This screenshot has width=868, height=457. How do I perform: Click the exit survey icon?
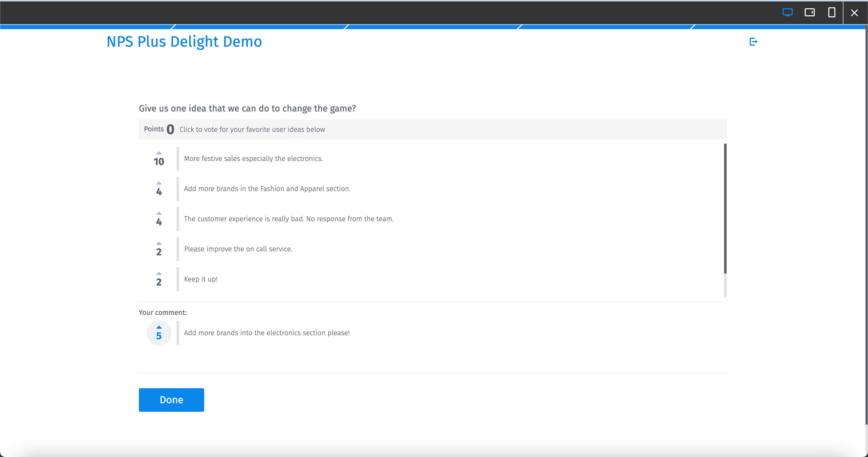(753, 42)
